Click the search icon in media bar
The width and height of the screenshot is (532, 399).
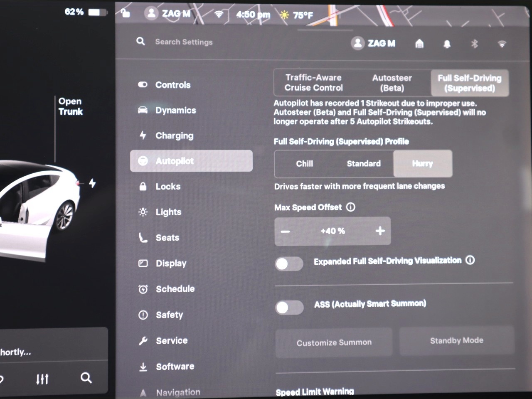86,378
